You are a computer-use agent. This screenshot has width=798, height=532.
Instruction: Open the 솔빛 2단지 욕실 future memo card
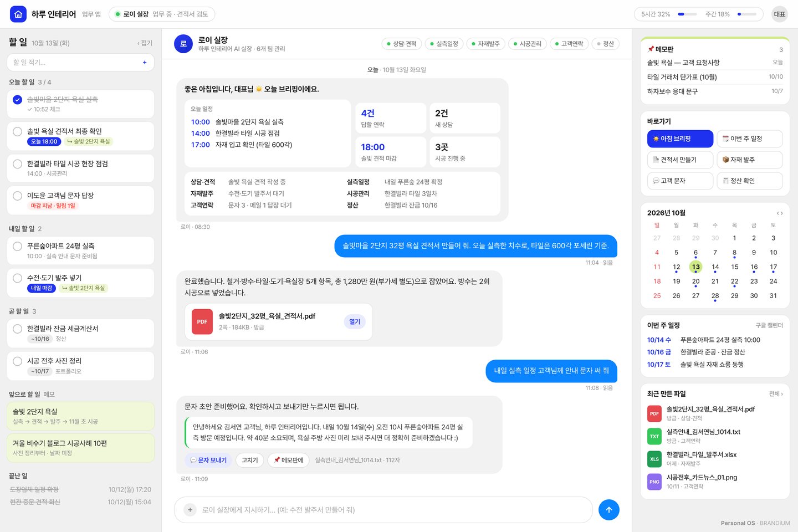[80, 416]
